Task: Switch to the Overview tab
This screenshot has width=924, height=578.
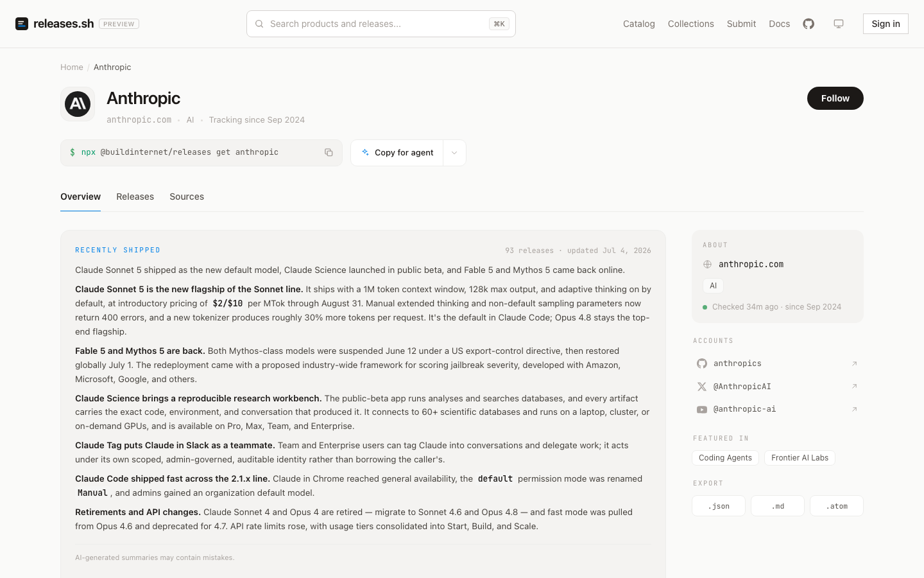Action: [x=80, y=197]
